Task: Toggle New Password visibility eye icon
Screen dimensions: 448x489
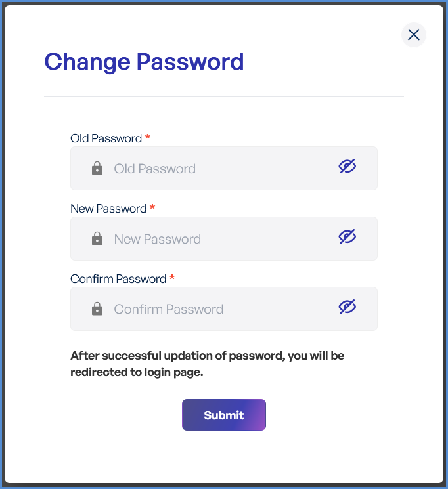Action: 347,237
